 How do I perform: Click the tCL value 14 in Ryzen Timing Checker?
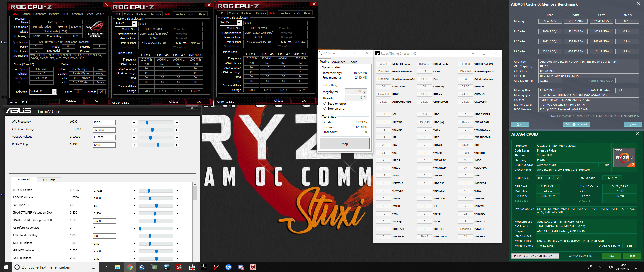383,114
